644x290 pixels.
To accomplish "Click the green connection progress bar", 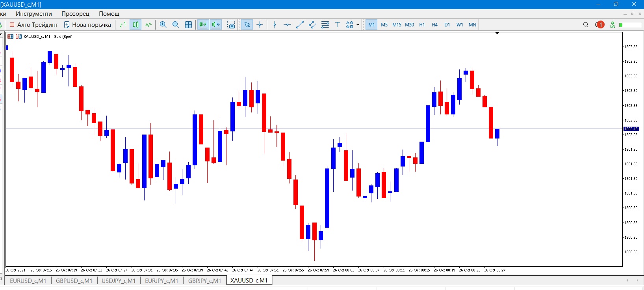I will (630, 25).
